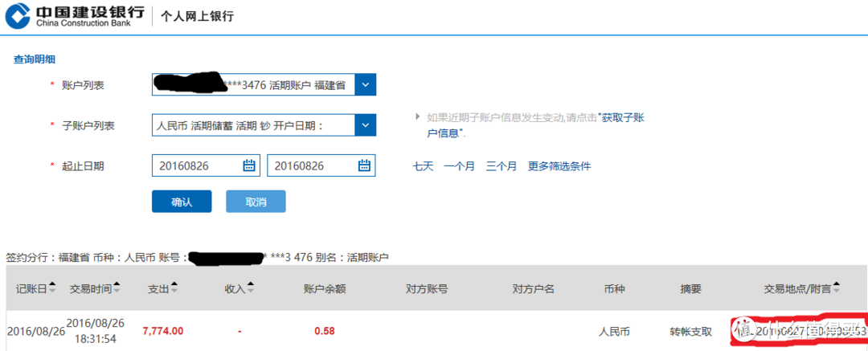Select the 子账户列表 combo box field
The image size is (868, 351).
coord(264,125)
